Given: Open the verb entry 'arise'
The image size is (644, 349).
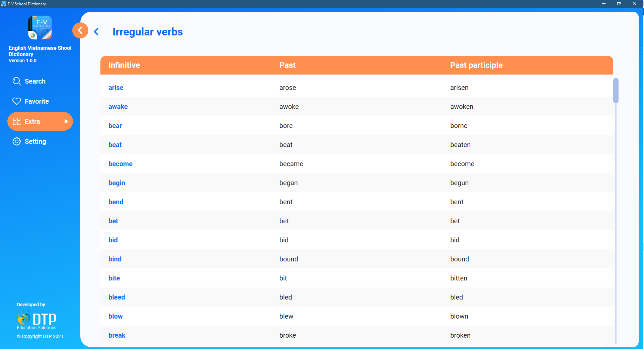Looking at the screenshot, I should tap(116, 88).
